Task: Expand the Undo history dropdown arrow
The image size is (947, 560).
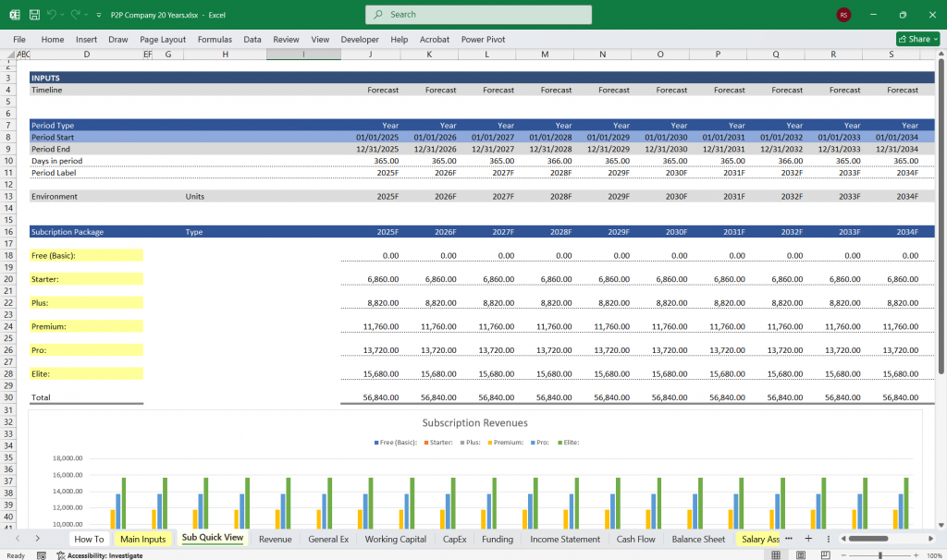Action: coord(62,15)
